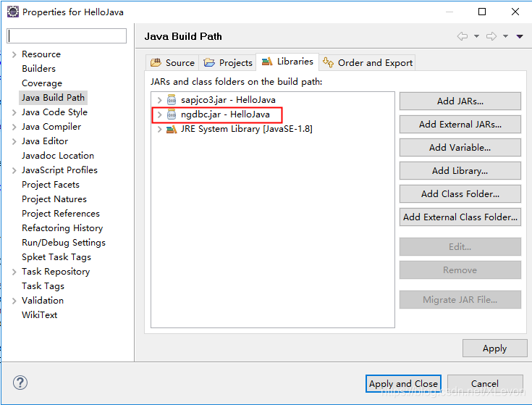Select Spket Task Tags item
The width and height of the screenshot is (532, 405).
pos(56,257)
